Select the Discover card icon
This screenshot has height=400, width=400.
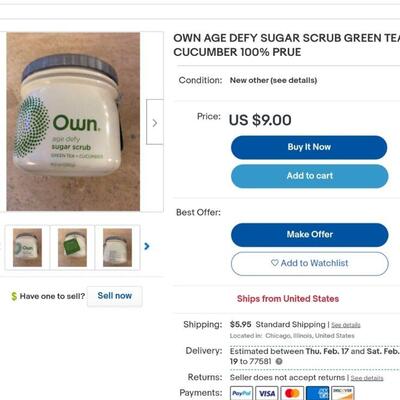343,393
